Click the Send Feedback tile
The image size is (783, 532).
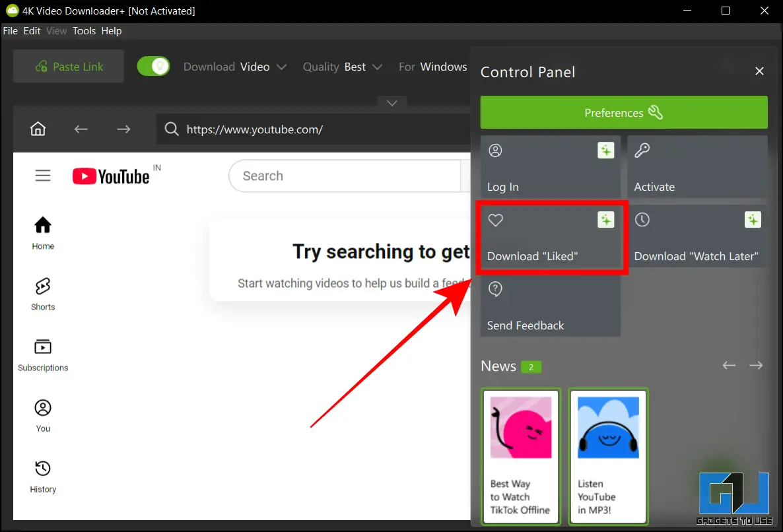(x=551, y=306)
